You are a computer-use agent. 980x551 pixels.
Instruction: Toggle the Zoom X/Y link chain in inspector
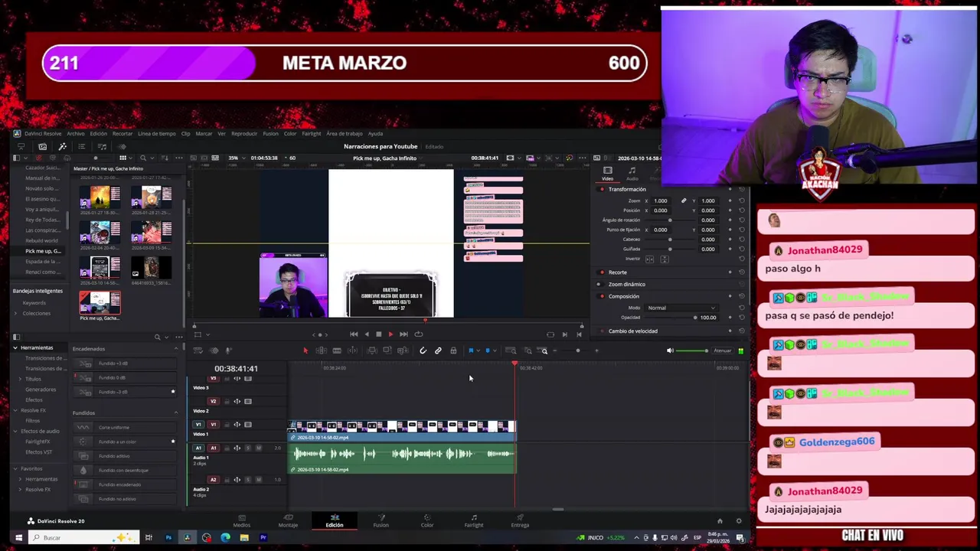(x=684, y=201)
